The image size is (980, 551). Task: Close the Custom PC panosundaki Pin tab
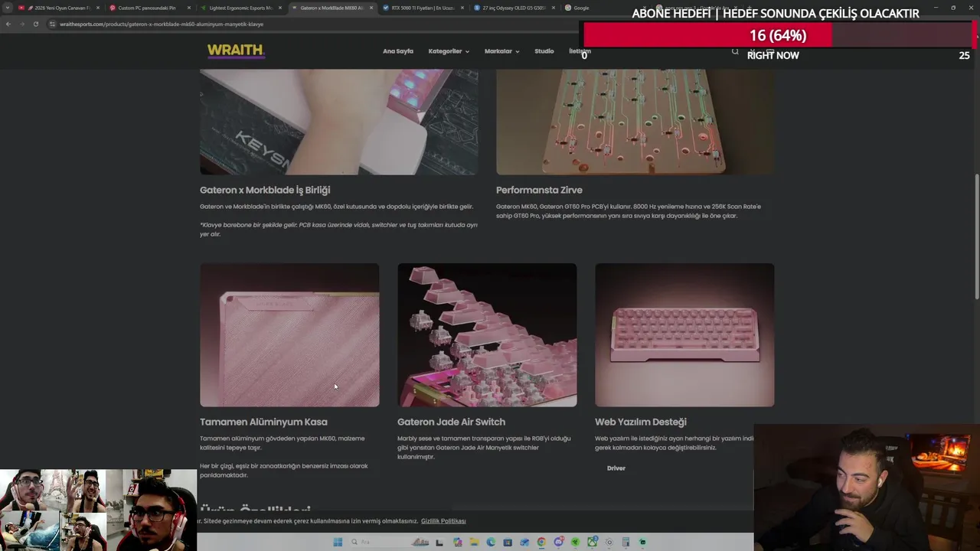click(189, 8)
